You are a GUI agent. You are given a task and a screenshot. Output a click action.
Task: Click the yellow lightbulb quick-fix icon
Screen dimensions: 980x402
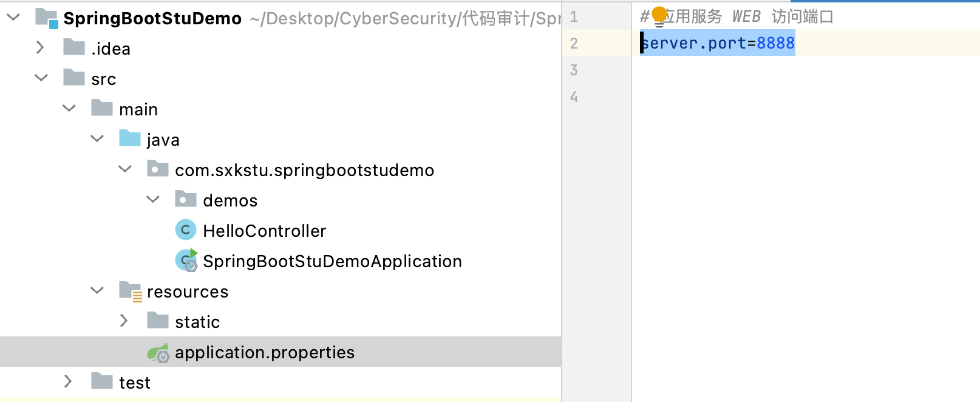(x=659, y=16)
